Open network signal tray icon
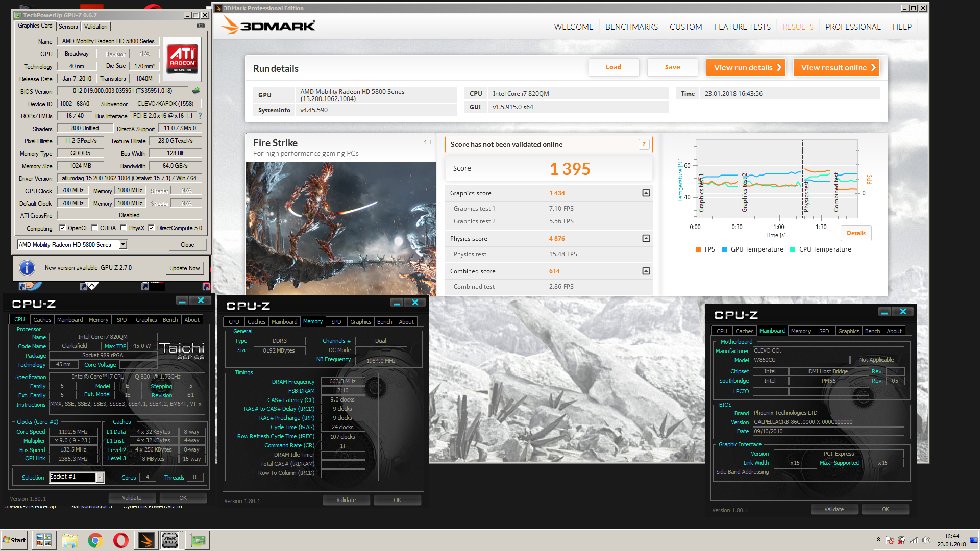980x551 pixels. pyautogui.click(x=914, y=540)
